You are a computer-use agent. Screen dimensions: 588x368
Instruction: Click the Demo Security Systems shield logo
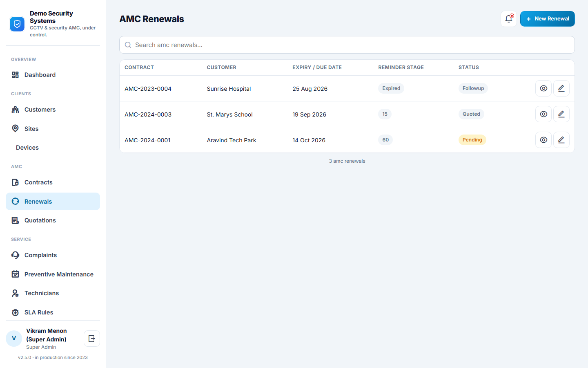coord(17,24)
